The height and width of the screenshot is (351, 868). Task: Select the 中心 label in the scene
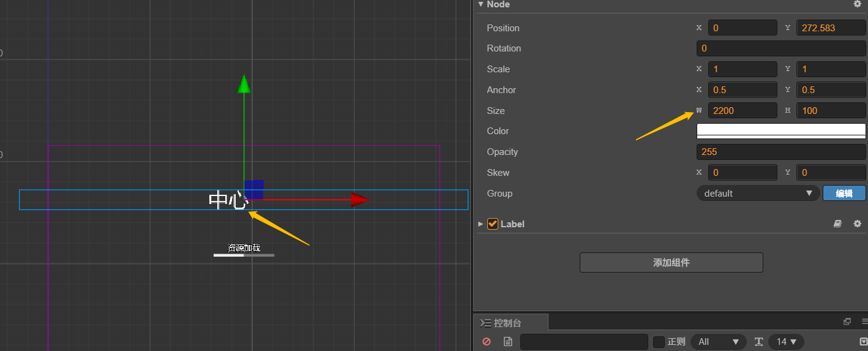tap(228, 200)
